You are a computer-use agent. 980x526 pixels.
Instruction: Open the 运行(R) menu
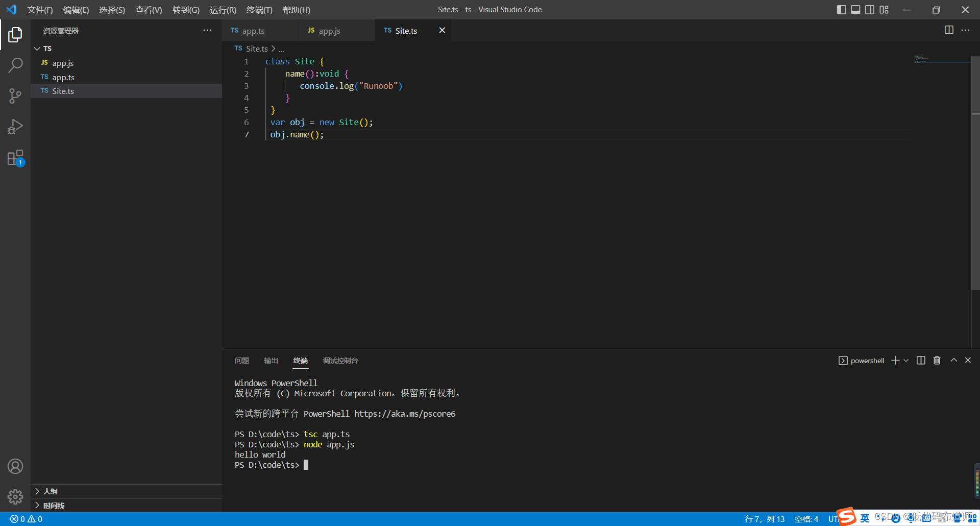[x=223, y=10]
